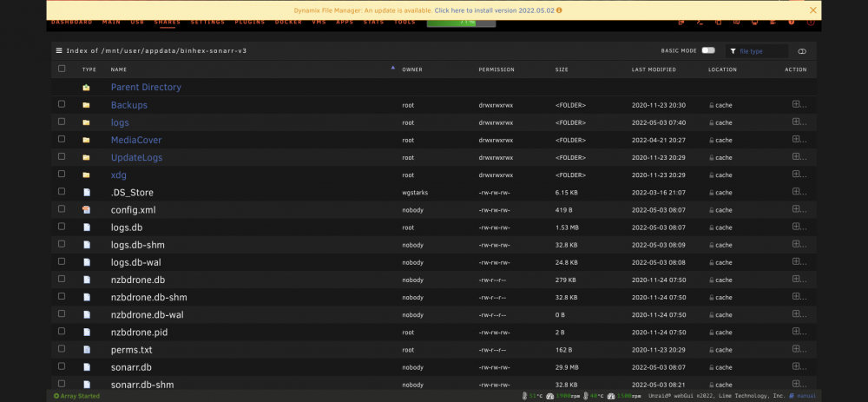The height and width of the screenshot is (402, 868).
Task: Open the Main tab
Action: (111, 23)
